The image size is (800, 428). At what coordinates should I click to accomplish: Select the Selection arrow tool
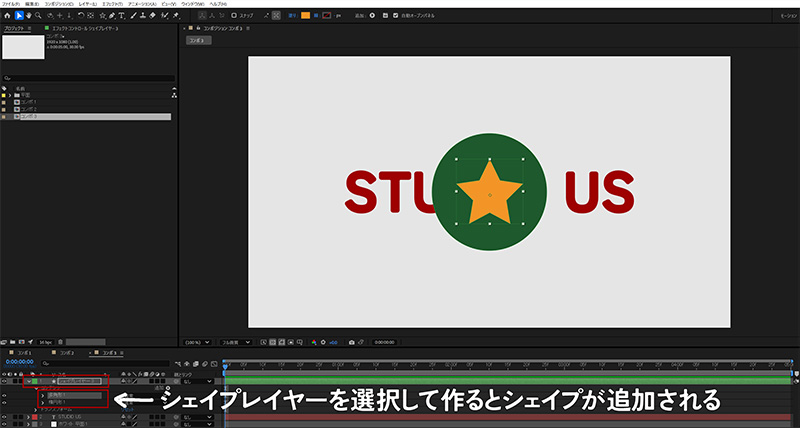pyautogui.click(x=19, y=16)
